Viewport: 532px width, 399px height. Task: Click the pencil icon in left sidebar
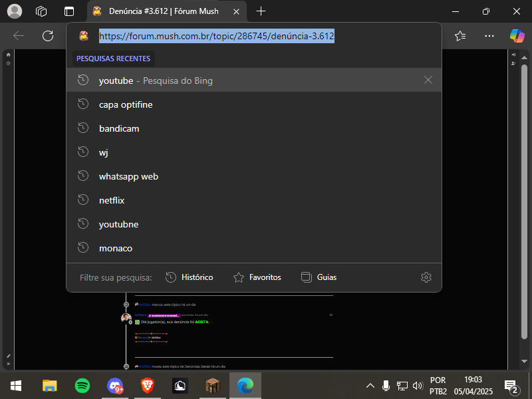pyautogui.click(x=8, y=356)
